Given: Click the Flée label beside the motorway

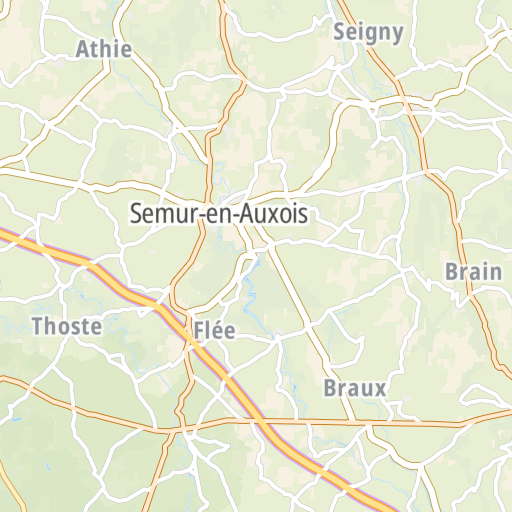Looking at the screenshot, I should tap(214, 330).
